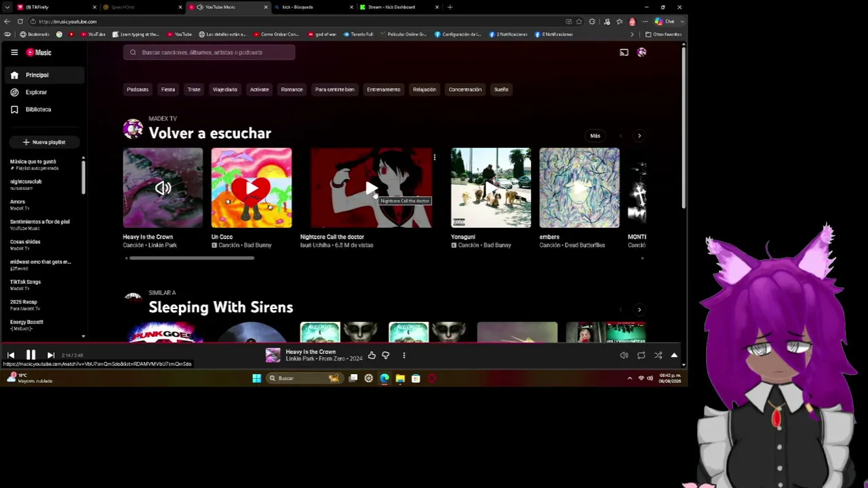This screenshot has width=868, height=488.
Task: Select the Actívate mood chip
Action: (x=259, y=89)
